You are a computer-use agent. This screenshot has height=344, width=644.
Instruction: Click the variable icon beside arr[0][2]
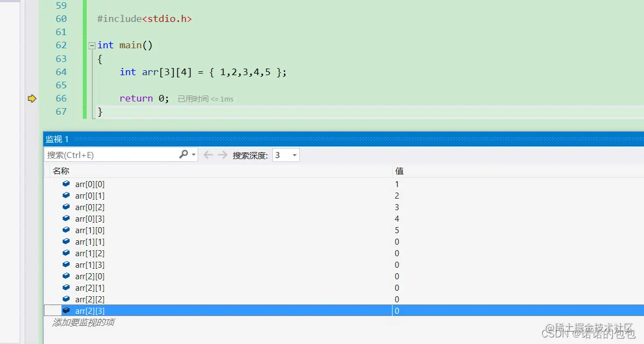point(66,207)
